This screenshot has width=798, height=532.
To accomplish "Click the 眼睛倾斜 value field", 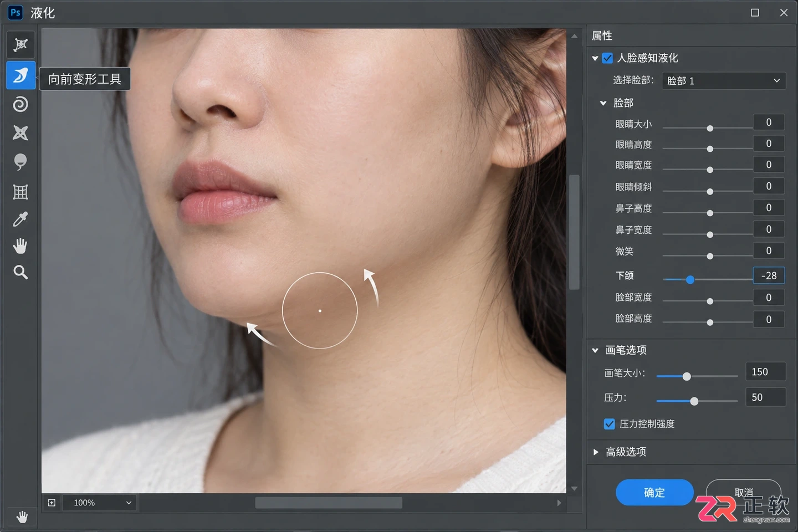I will pos(769,186).
